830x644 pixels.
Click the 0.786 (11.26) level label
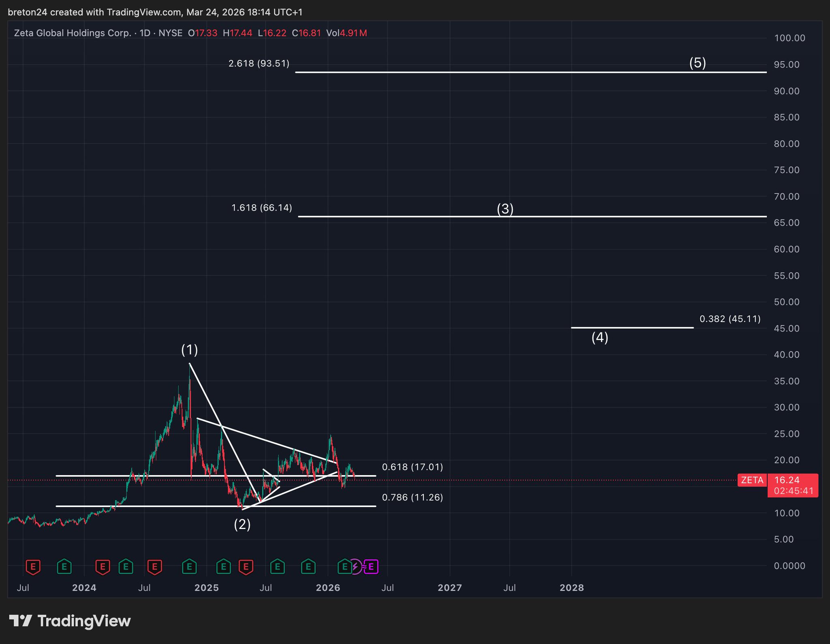[x=412, y=497]
